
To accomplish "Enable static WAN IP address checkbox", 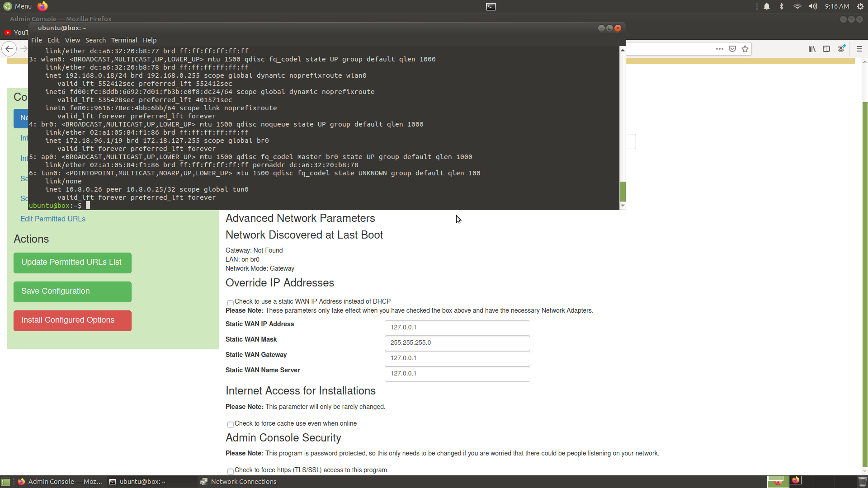I will [x=230, y=303].
